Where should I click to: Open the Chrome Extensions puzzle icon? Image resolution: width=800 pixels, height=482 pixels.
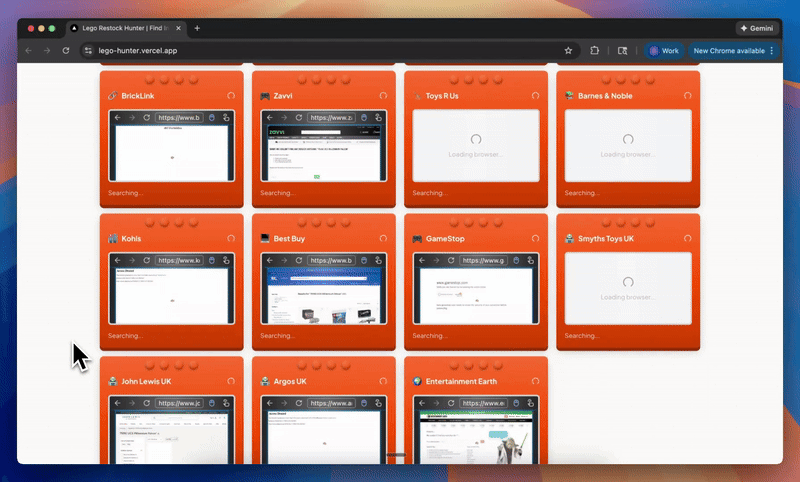tap(594, 50)
